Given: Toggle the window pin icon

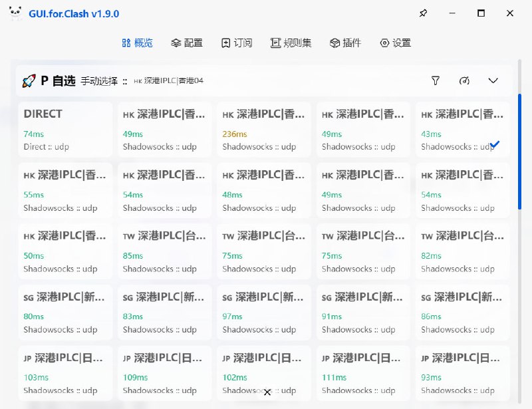Looking at the screenshot, I should pos(423,13).
